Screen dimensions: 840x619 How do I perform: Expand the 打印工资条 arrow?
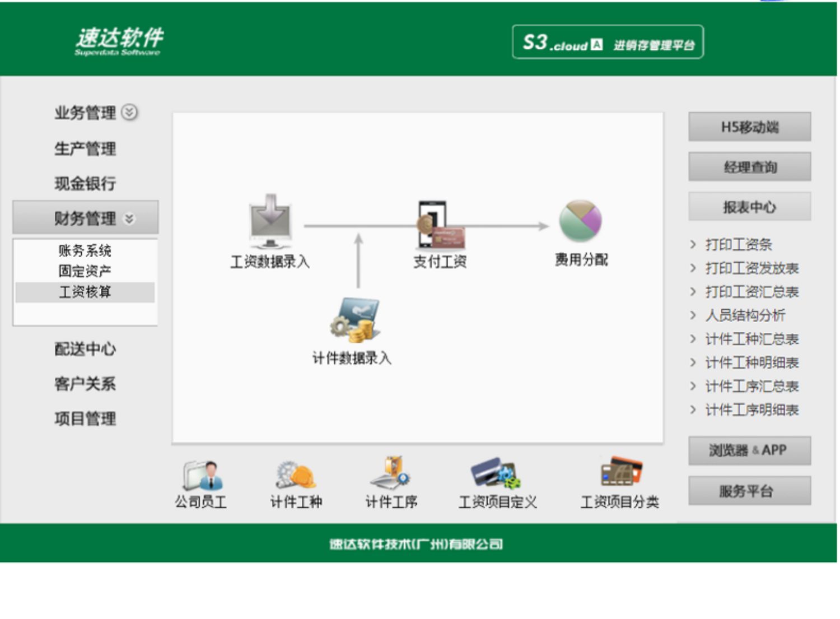693,244
